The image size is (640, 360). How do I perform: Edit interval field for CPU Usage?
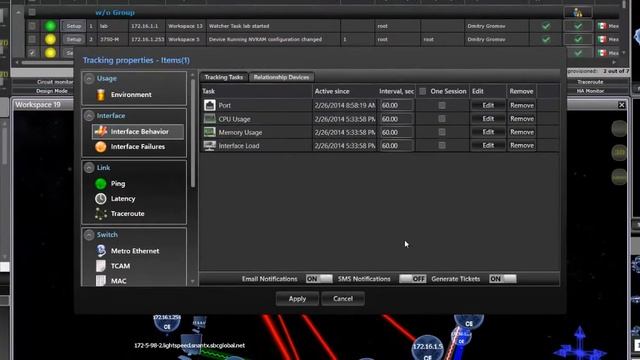[396, 119]
